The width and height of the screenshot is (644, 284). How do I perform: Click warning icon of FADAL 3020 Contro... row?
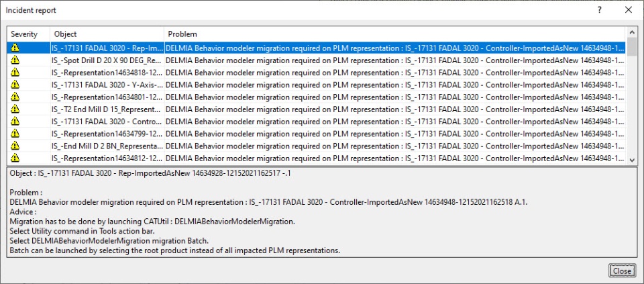click(x=15, y=121)
